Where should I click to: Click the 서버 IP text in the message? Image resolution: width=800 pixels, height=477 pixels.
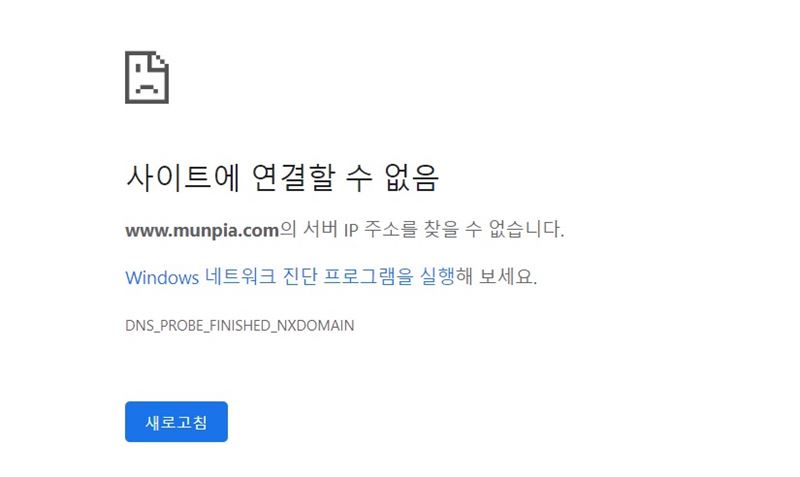click(331, 229)
